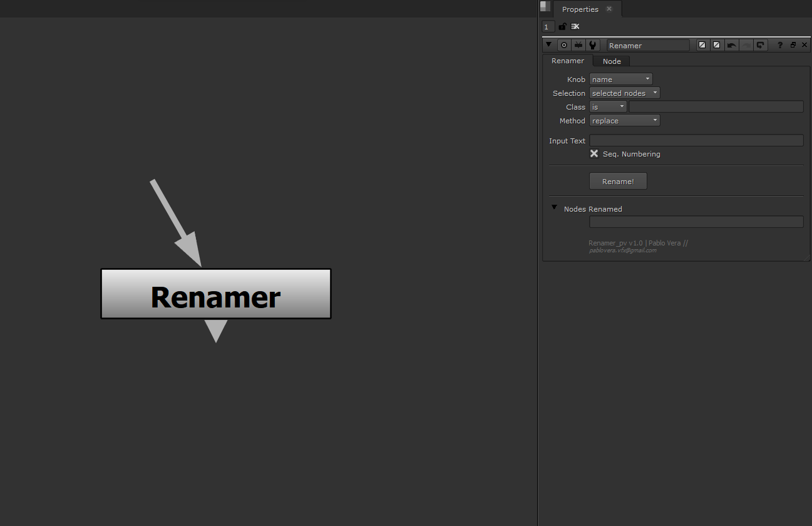Viewport: 812px width, 526px height.
Task: Open the Method dropdown set to replace
Action: [624, 120]
